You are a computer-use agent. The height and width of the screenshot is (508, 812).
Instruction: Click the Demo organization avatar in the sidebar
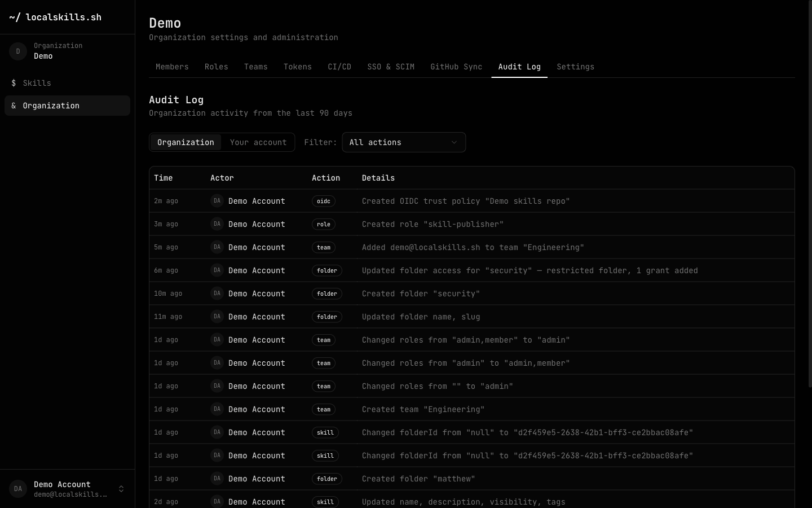(x=18, y=51)
